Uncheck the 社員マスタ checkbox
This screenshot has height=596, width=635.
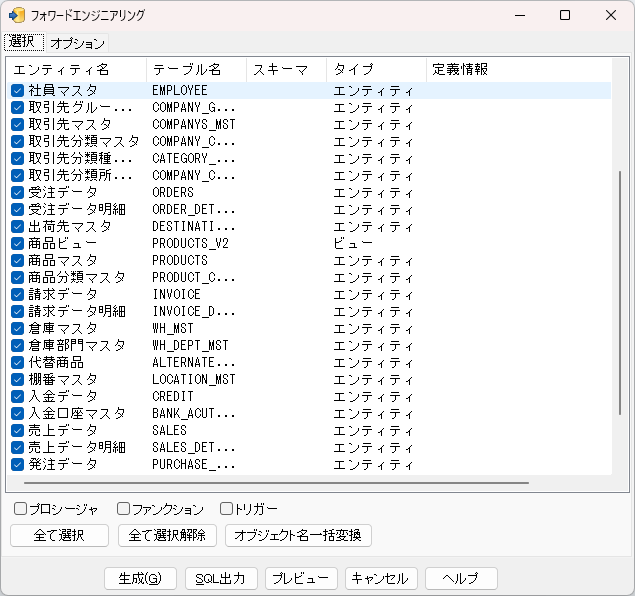point(17,90)
